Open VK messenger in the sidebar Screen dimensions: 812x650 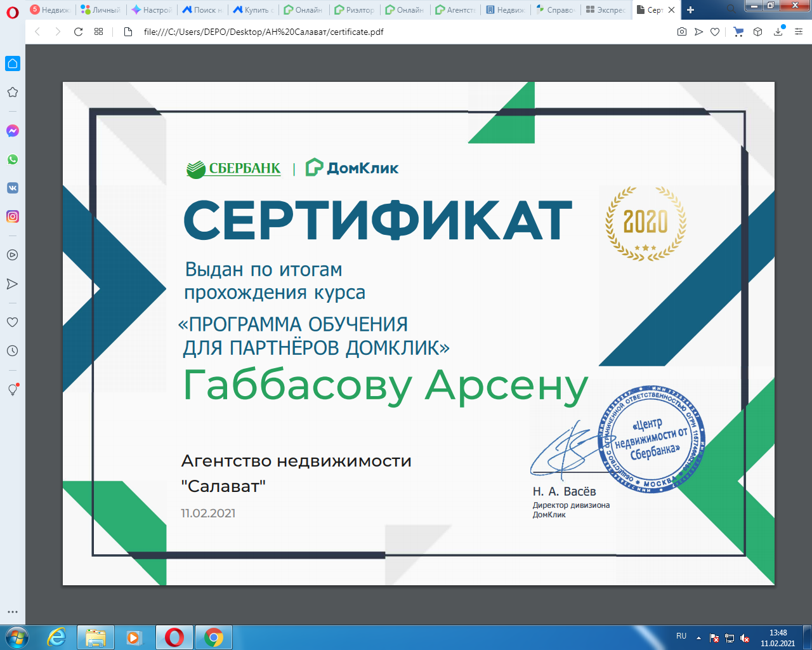click(13, 188)
